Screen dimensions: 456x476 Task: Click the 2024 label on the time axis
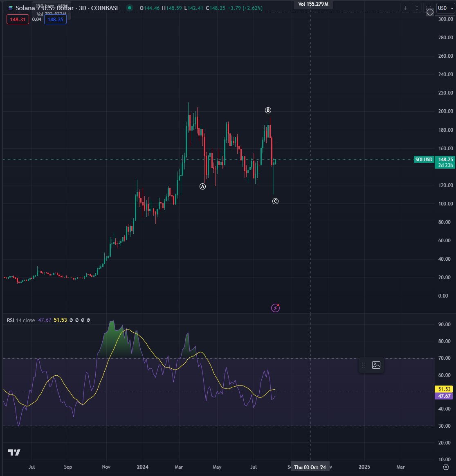coord(143,467)
